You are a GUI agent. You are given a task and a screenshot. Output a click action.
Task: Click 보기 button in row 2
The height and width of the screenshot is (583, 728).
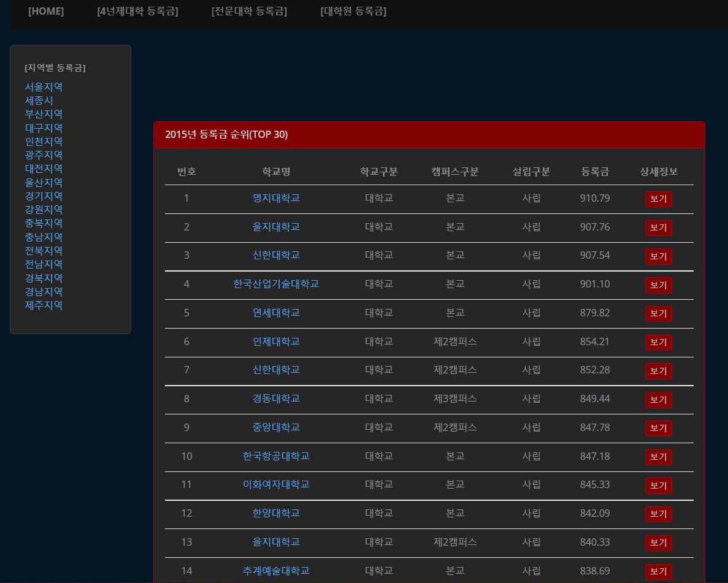[658, 228]
